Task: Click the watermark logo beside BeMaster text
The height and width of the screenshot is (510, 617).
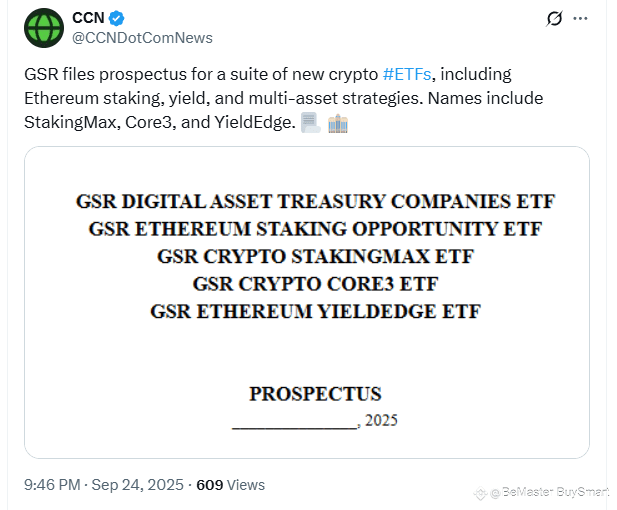Action: (480, 493)
